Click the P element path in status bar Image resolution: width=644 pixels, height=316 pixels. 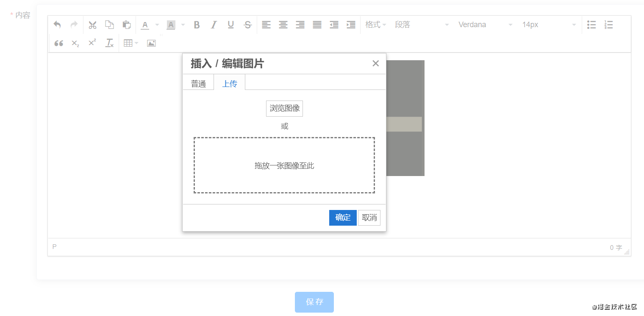pyautogui.click(x=54, y=246)
